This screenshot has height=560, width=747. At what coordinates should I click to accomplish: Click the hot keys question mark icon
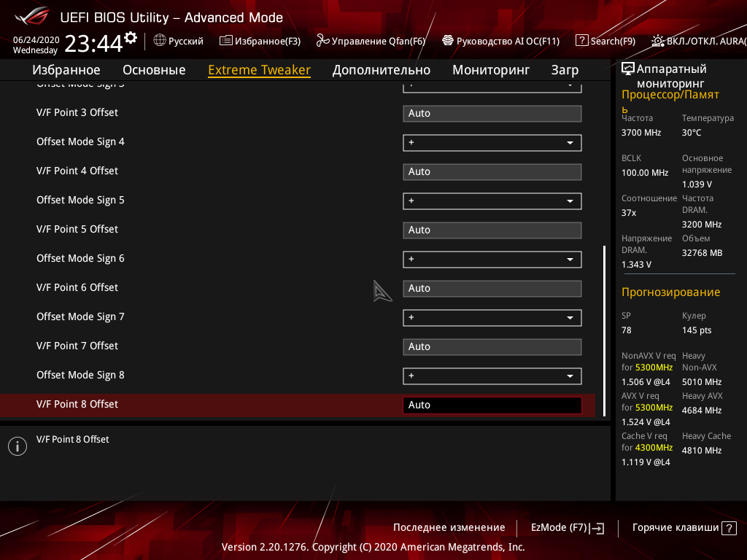(x=729, y=528)
